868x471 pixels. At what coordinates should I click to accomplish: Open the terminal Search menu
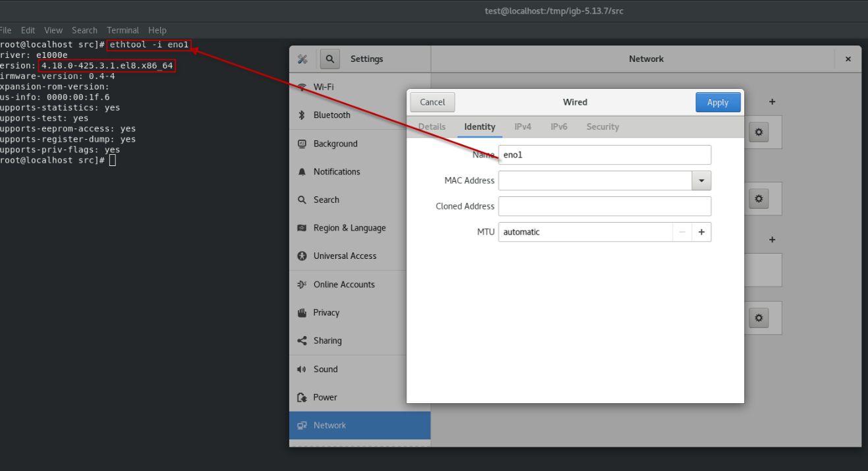tap(84, 30)
